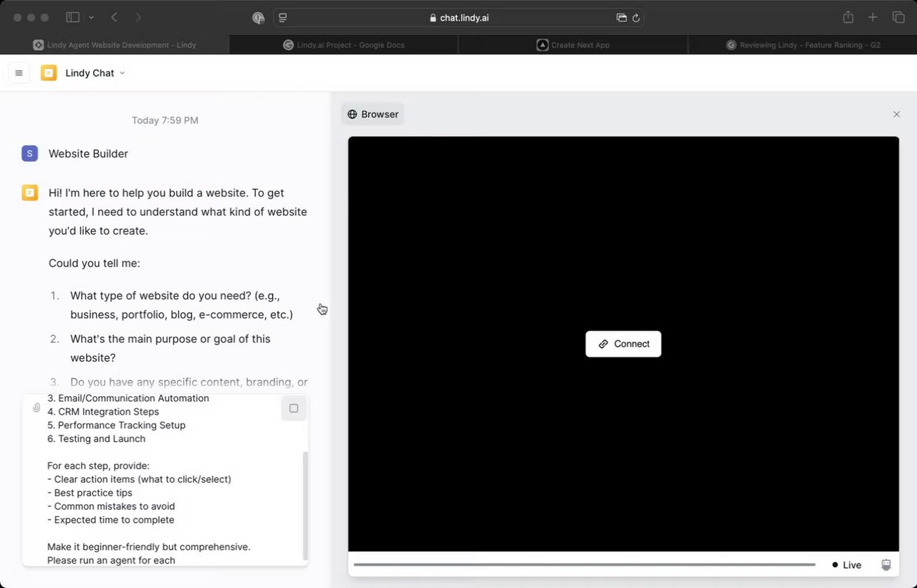917x588 pixels.
Task: Open the page menu icon in address bar
Action: coord(283,18)
